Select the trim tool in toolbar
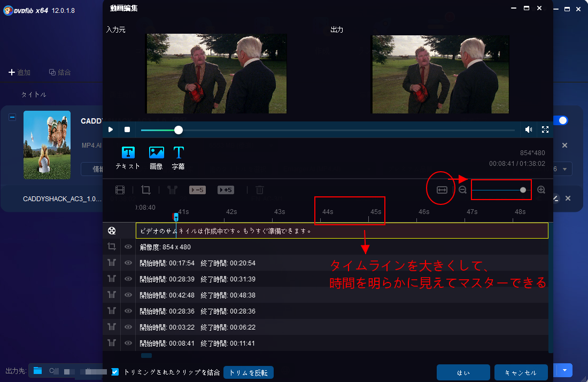588x382 pixels. [172, 190]
